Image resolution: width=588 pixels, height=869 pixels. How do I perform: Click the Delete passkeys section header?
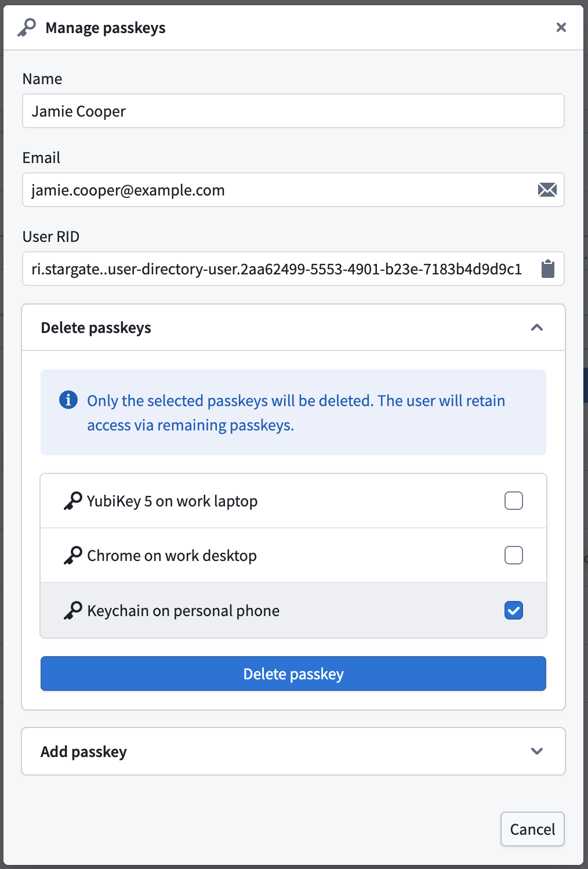(293, 328)
